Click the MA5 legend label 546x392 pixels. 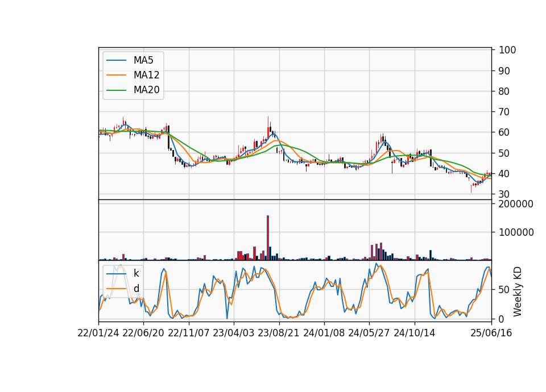pos(143,60)
